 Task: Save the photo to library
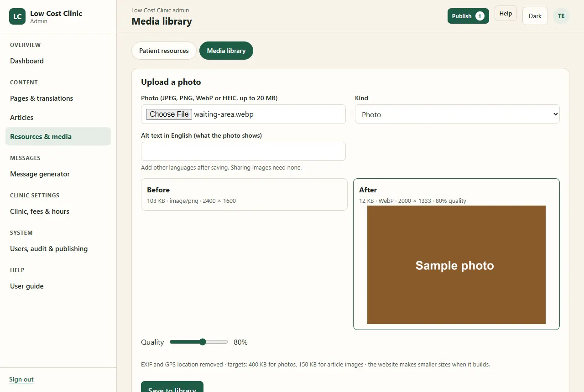tap(172, 387)
